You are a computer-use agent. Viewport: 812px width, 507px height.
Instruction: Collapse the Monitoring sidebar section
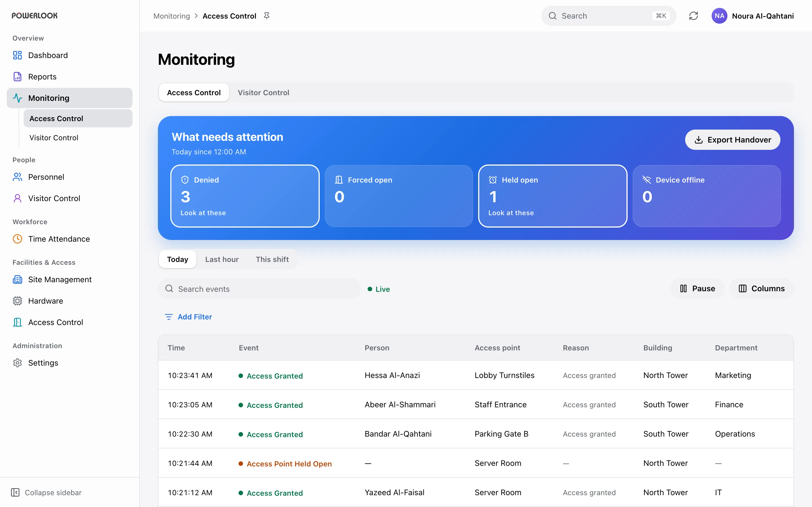click(x=69, y=98)
